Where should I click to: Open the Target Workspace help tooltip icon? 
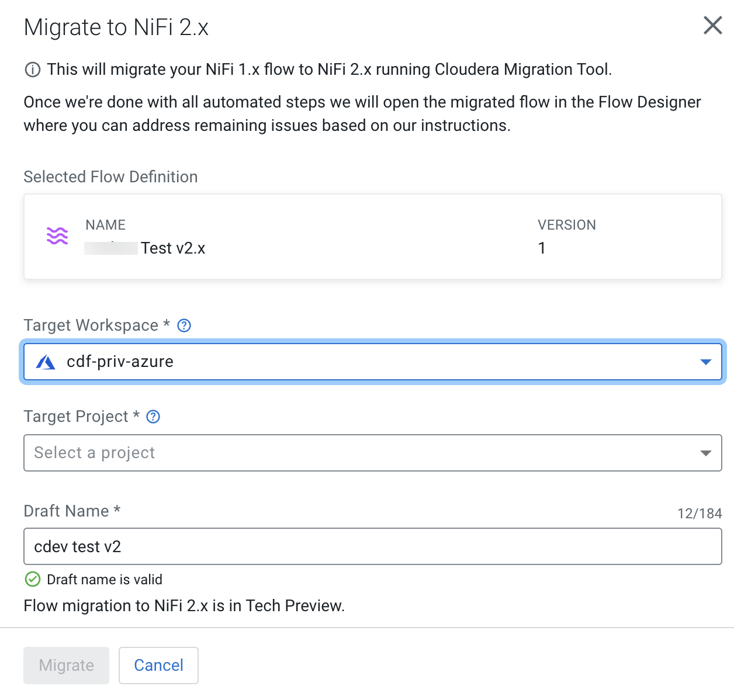tap(184, 325)
